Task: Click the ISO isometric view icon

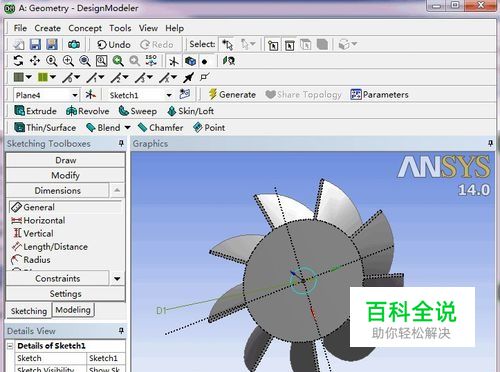Action: pos(151,61)
